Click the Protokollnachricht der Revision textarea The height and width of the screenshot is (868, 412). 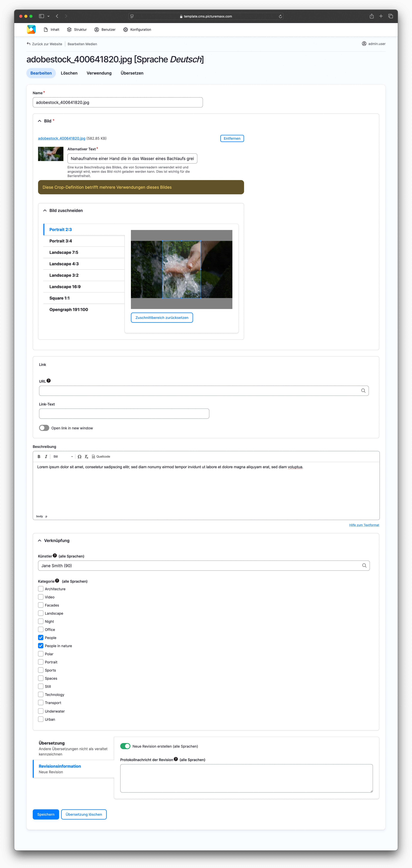[x=246, y=778]
